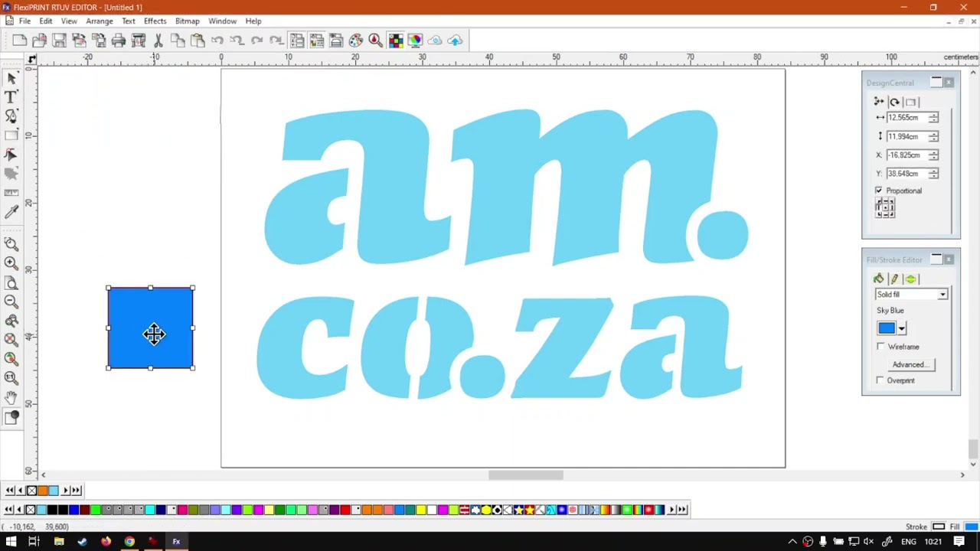The height and width of the screenshot is (551, 980).
Task: Jump the color palette to its start
Action: point(9,510)
